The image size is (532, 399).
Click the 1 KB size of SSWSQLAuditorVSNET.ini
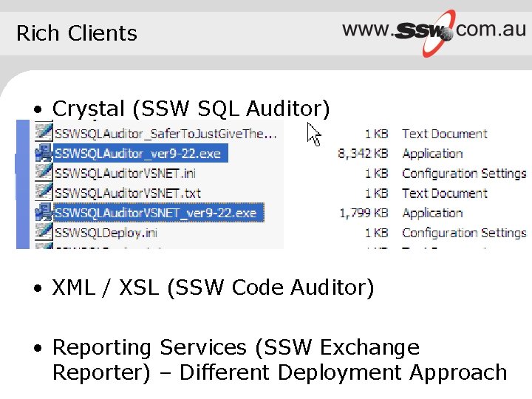377,174
